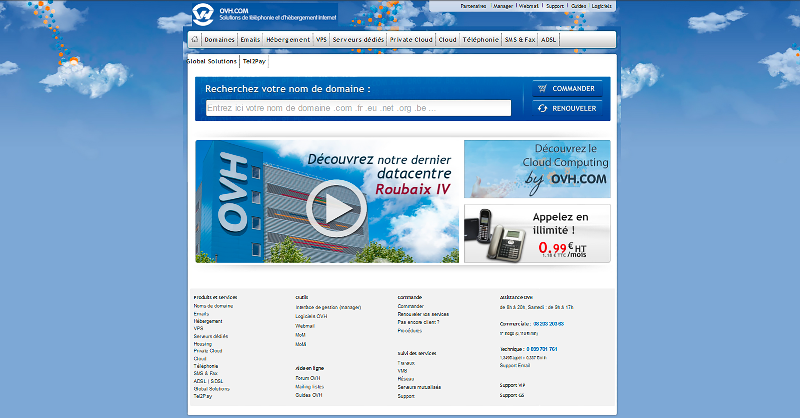Open Mailing listes link
800x418 pixels.
[x=310, y=387]
